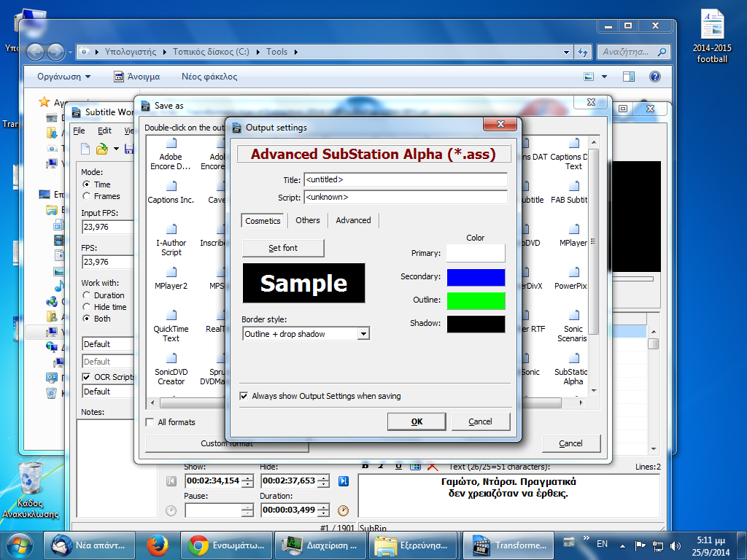Open the address bar history dropdown
Image resolution: width=747 pixels, height=560 pixels.
(566, 52)
